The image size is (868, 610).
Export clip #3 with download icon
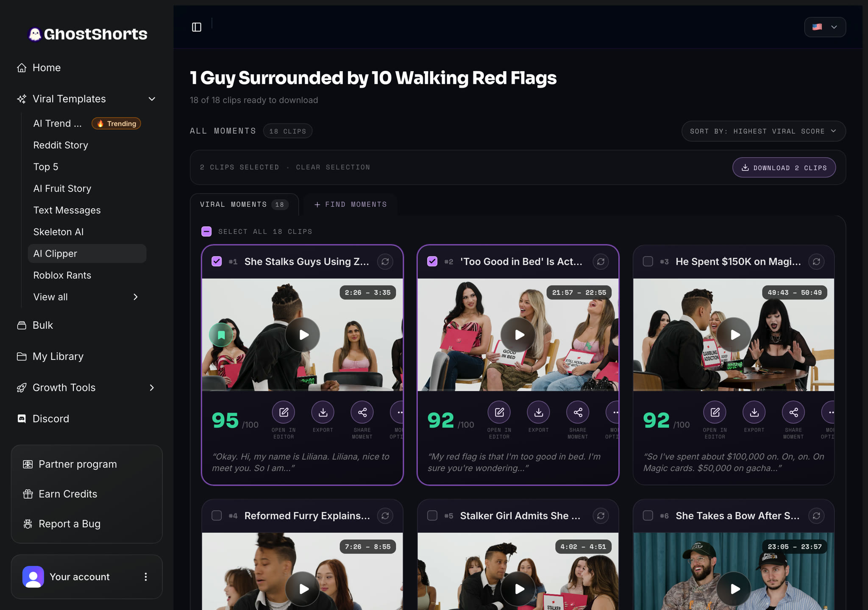[754, 412]
